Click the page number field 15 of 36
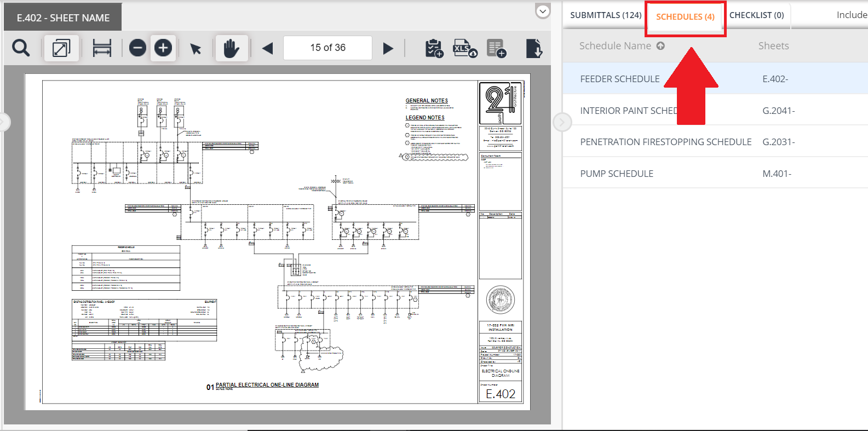Viewport: 868px width, 431px height. pos(327,48)
